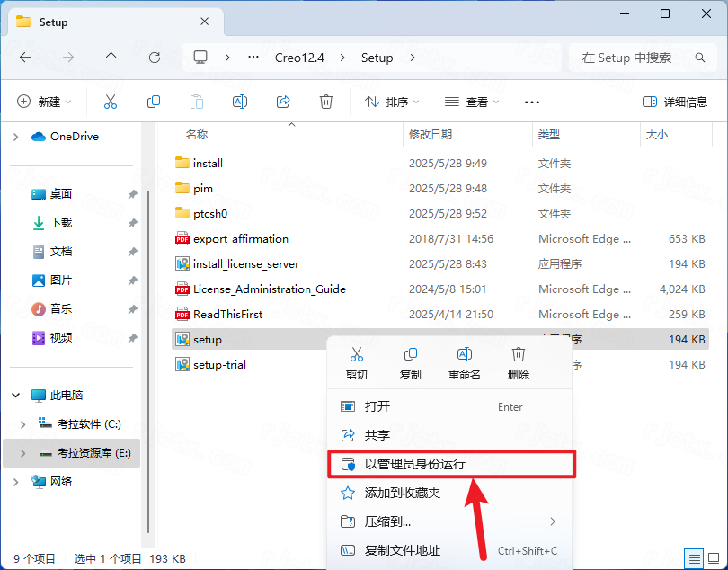This screenshot has width=728, height=570.
Task: Collapse the 此电脑 tree node
Action: pos(16,396)
